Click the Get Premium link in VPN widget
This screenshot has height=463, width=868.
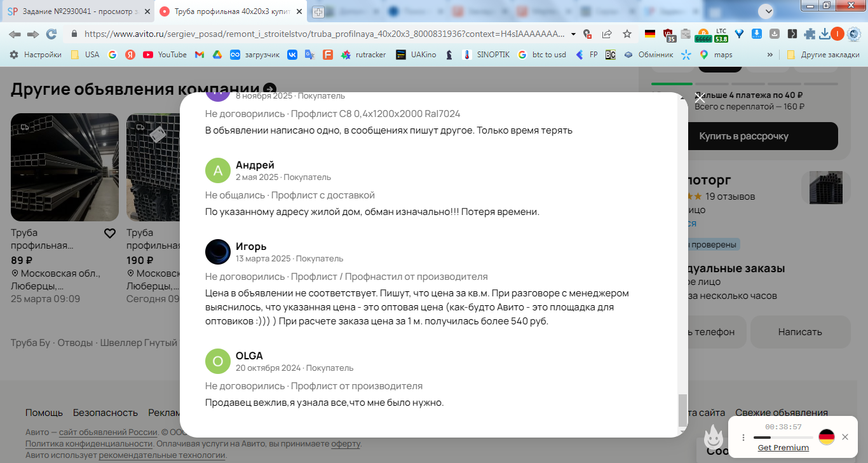(x=783, y=447)
